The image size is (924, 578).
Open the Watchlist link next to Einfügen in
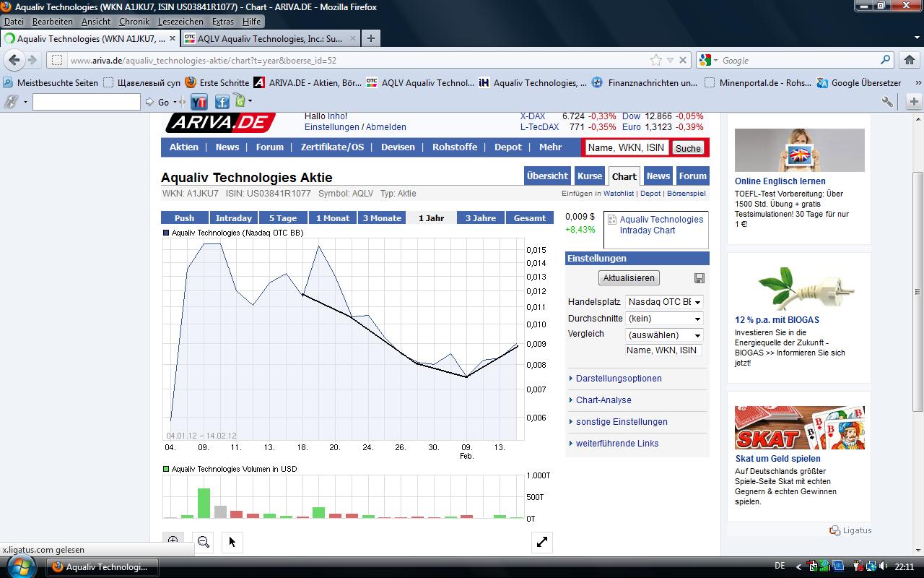click(x=619, y=194)
